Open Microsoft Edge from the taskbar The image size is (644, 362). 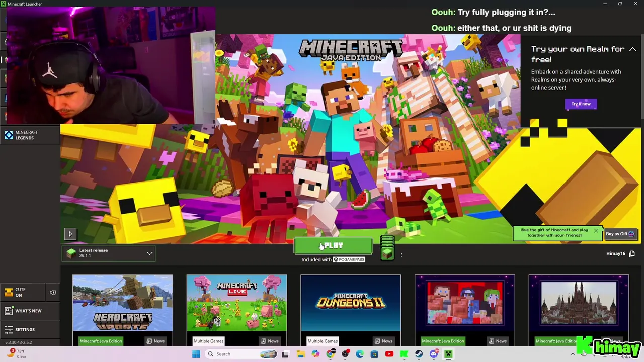tap(360, 354)
